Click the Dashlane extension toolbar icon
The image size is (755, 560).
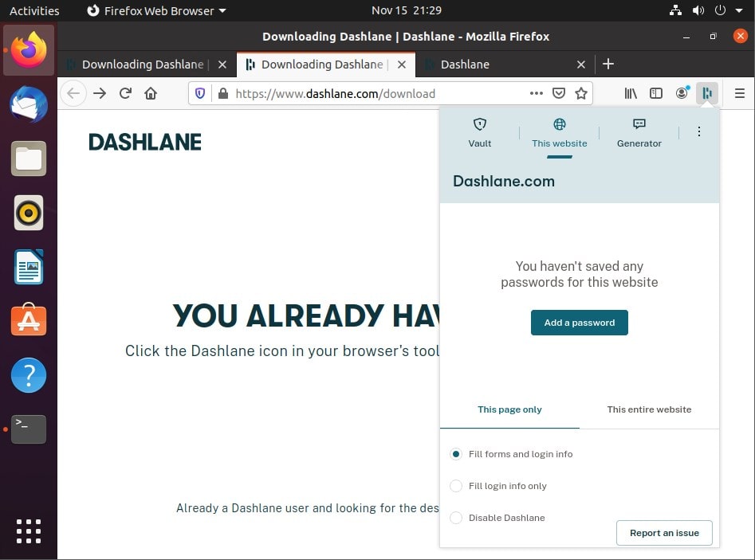(x=706, y=93)
